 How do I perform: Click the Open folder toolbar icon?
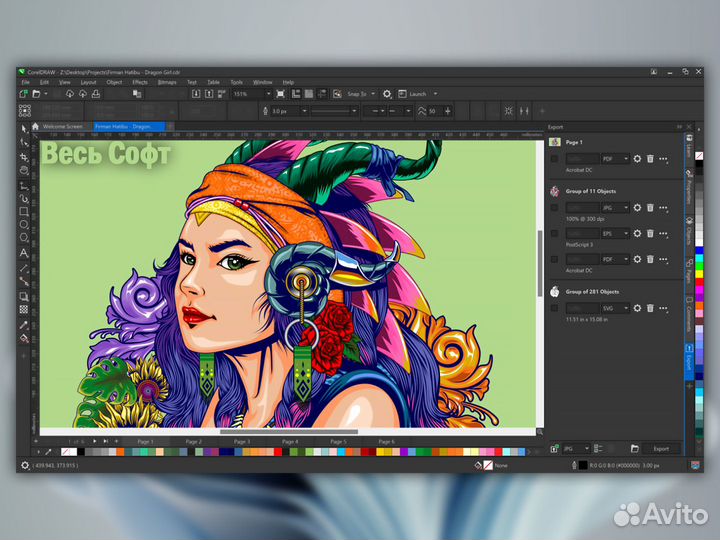tap(36, 94)
